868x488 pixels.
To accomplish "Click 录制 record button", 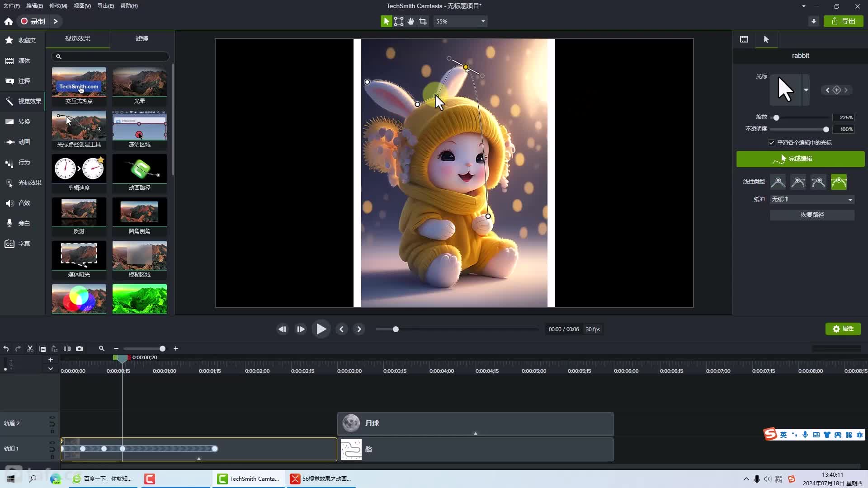I will [x=33, y=21].
